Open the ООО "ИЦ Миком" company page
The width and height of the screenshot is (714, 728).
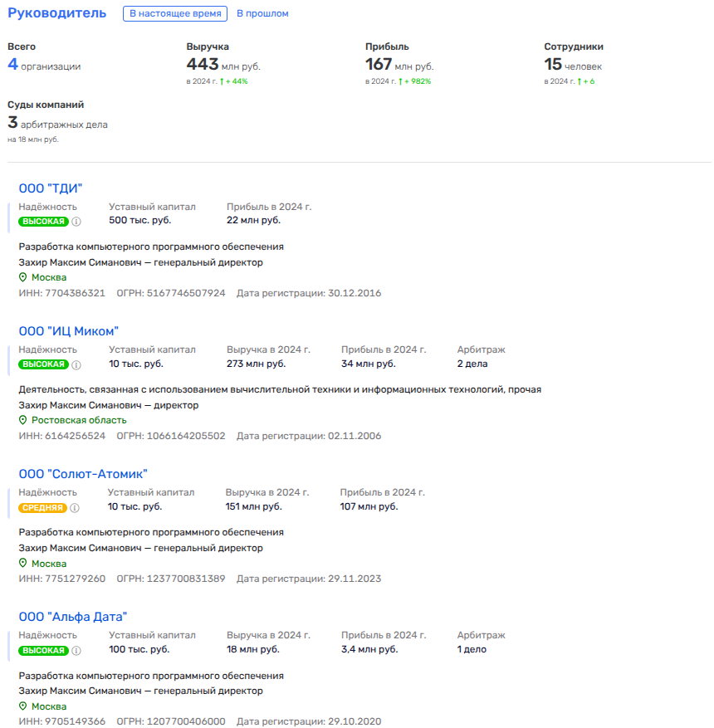pyautogui.click(x=69, y=331)
